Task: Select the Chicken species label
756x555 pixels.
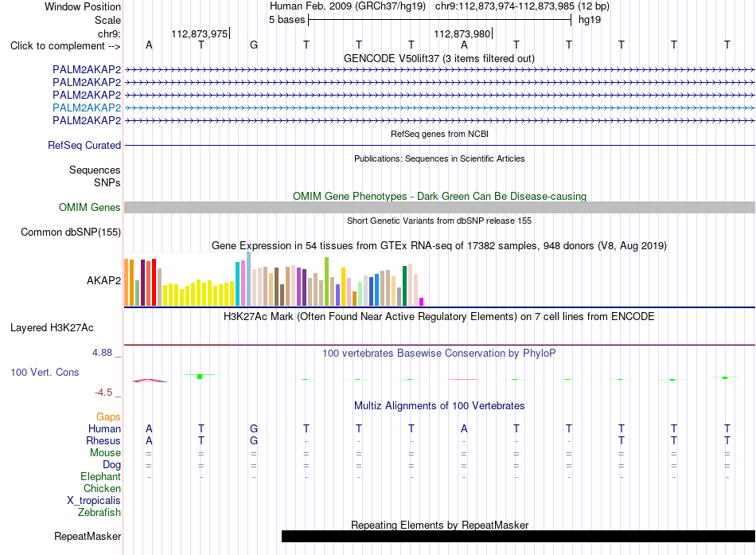Action: [x=102, y=488]
